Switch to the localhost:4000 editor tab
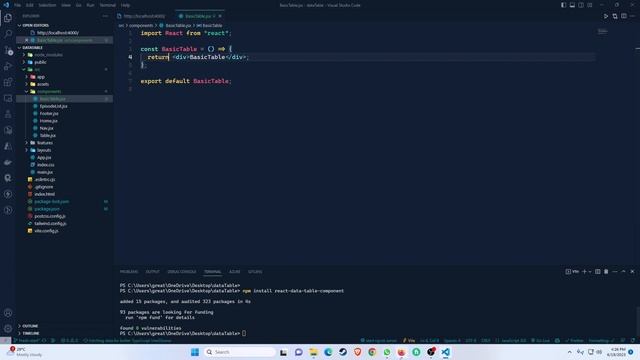The image size is (640, 360). 144,16
